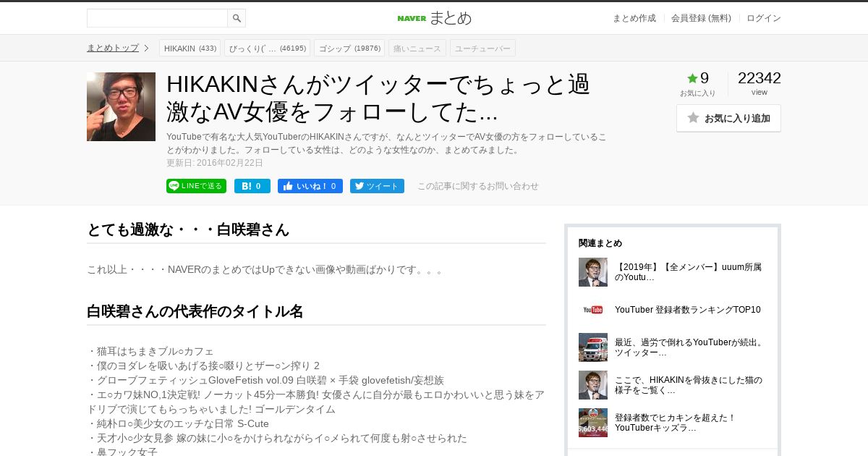Open ambulance thumbnail for 過労 article
The image size is (868, 456).
click(x=593, y=347)
